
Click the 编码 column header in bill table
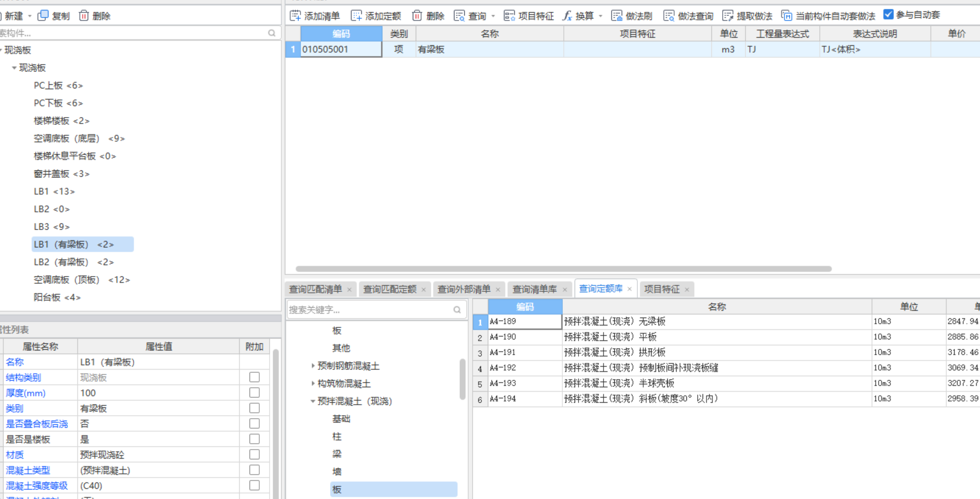[341, 33]
